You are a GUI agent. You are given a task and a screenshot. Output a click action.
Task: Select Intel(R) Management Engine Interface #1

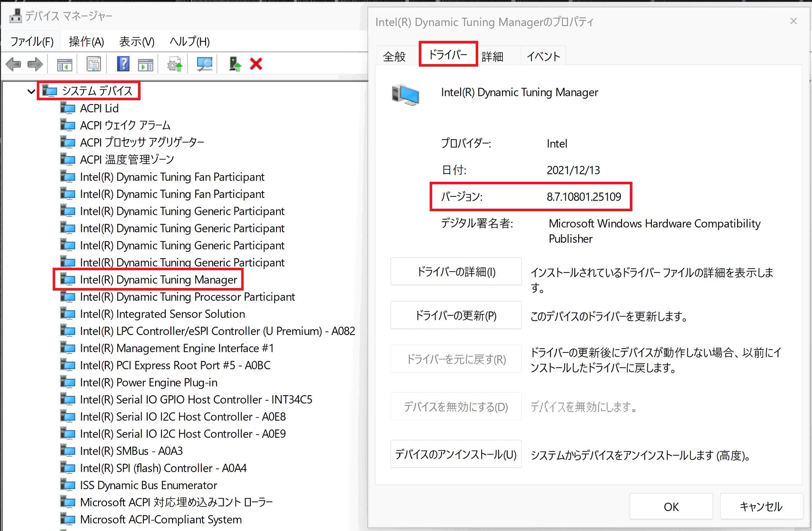coord(177,348)
